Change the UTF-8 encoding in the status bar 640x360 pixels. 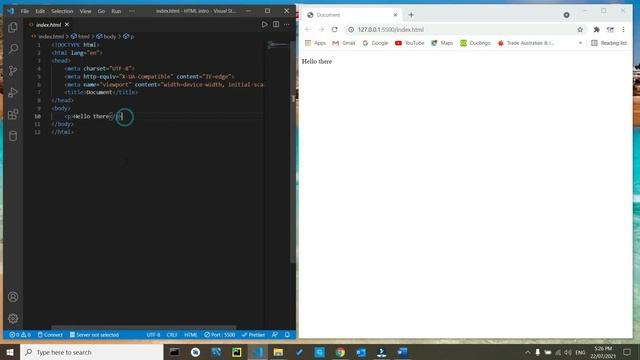pyautogui.click(x=153, y=335)
